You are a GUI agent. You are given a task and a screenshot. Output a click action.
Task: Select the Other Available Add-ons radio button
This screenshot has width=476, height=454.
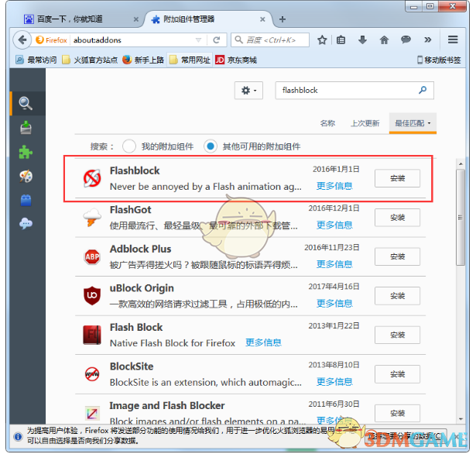point(211,146)
